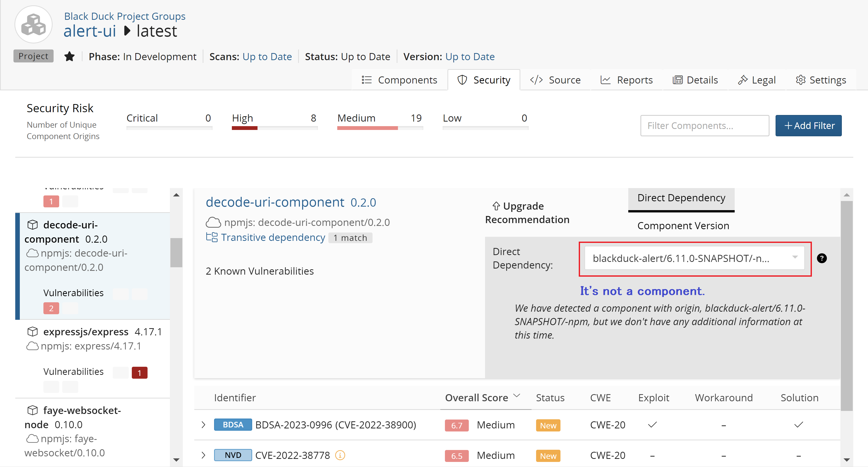868x467 pixels.
Task: Toggle the favorite star icon
Action: (69, 56)
